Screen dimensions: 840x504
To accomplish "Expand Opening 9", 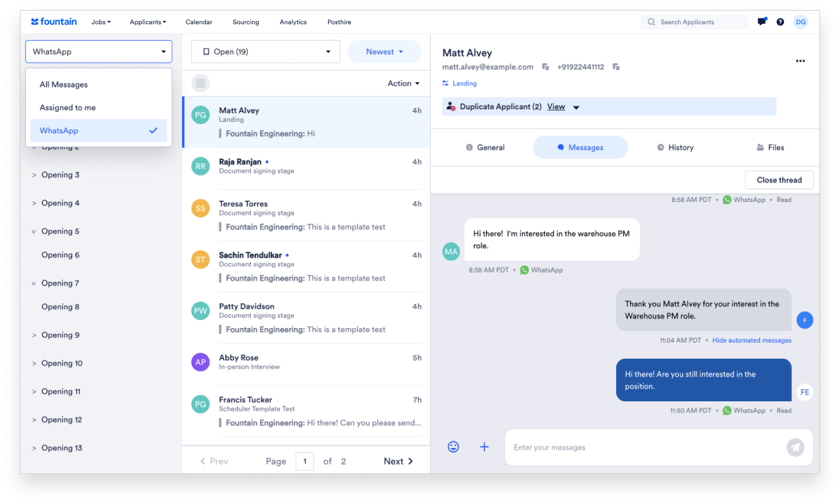I will tap(34, 335).
